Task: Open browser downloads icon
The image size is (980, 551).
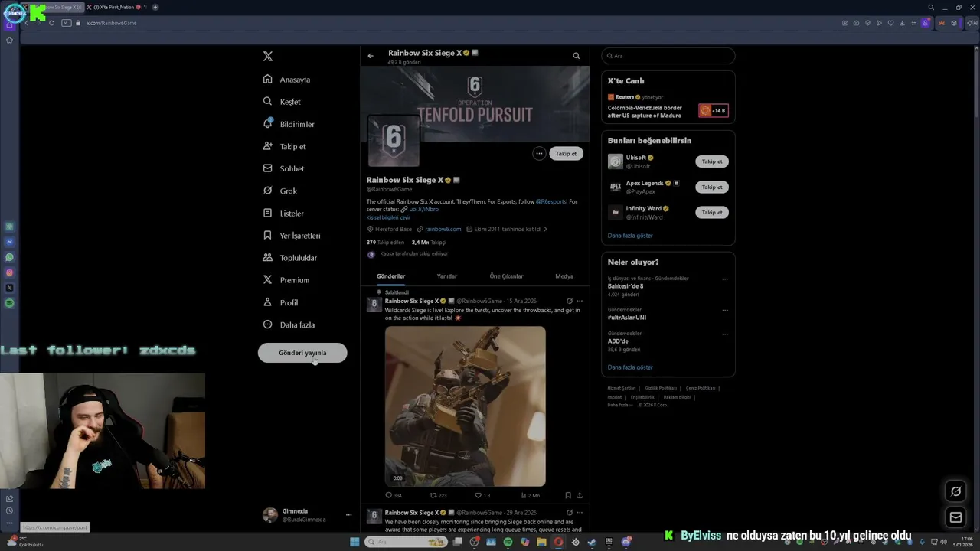Action: 903,23
